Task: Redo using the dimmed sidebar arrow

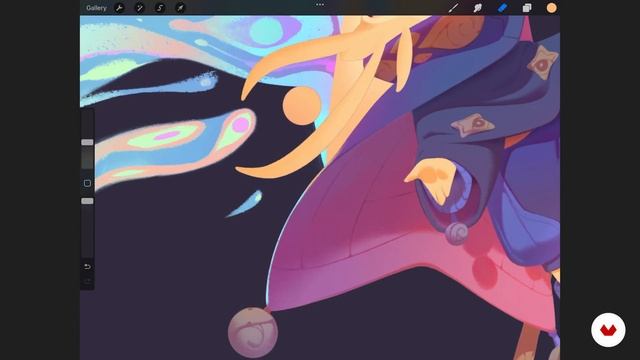Action: pyautogui.click(x=87, y=281)
